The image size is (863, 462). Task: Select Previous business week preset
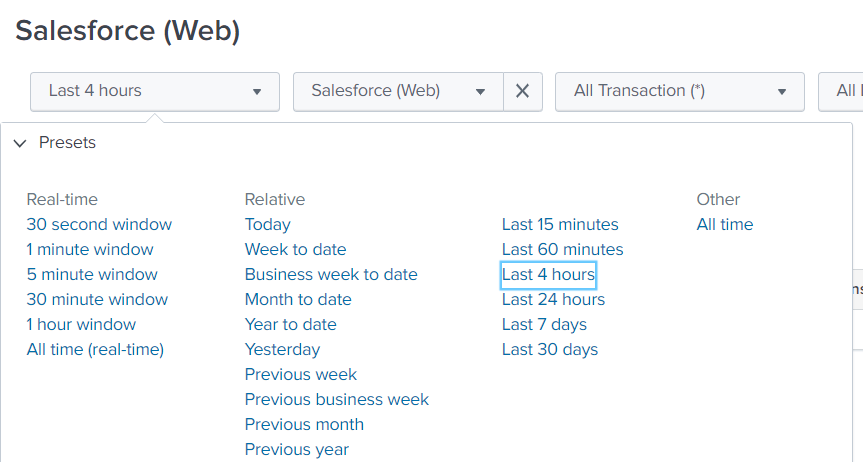click(337, 400)
